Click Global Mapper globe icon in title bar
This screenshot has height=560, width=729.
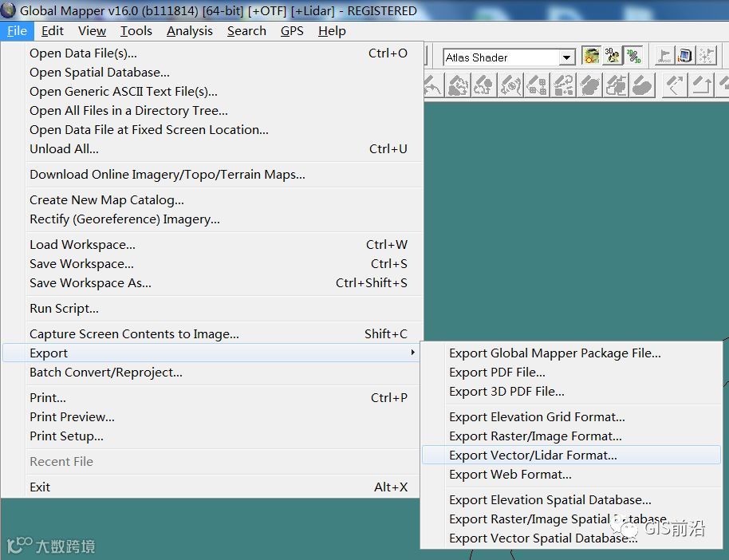[8, 10]
